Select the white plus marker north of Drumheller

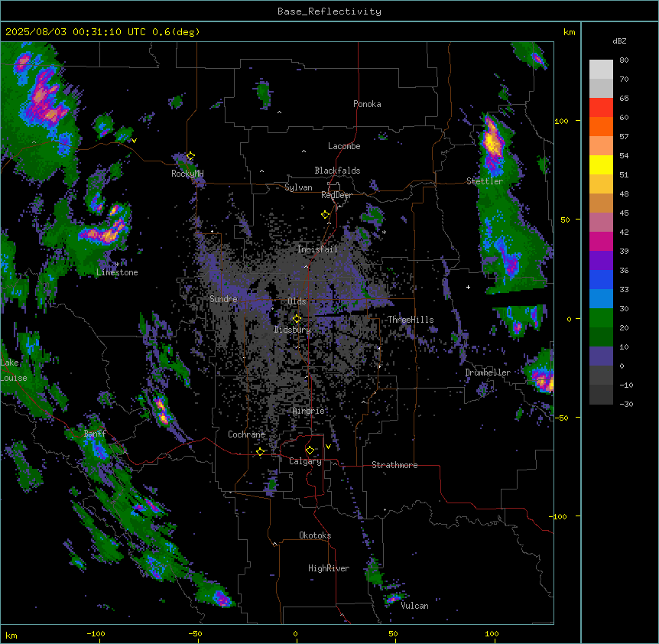point(468,287)
